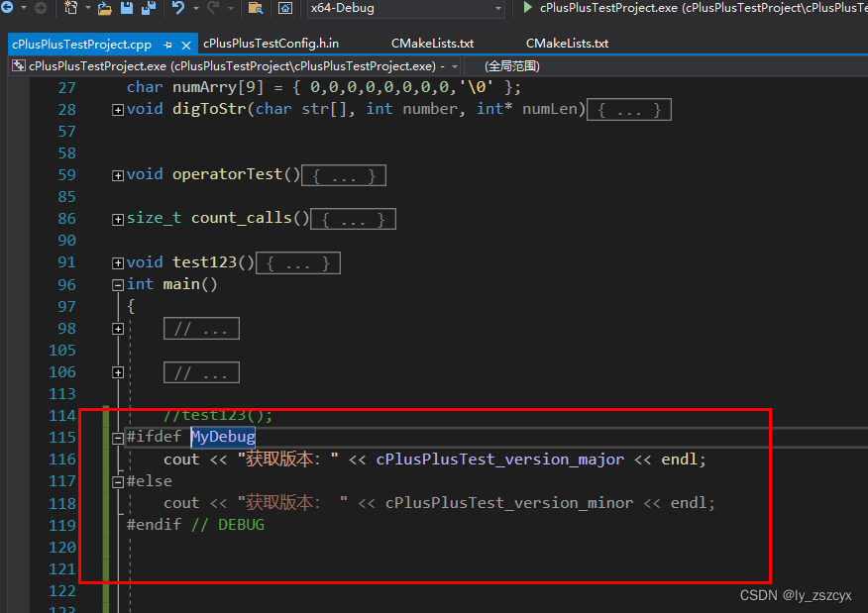Switch to the cPlusPlusTestConfig.h.in tab
The width and height of the screenshot is (868, 613).
point(271,44)
